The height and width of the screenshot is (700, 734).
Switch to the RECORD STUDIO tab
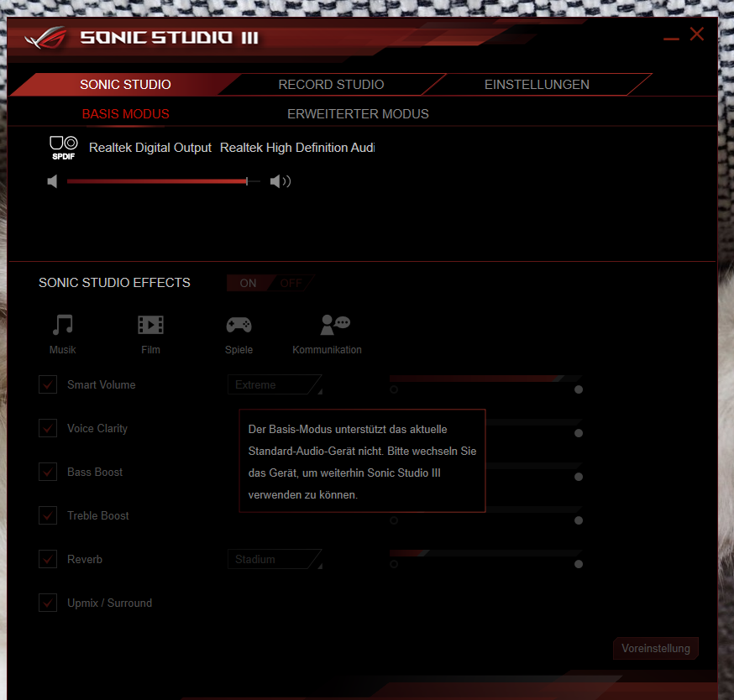[x=332, y=85]
